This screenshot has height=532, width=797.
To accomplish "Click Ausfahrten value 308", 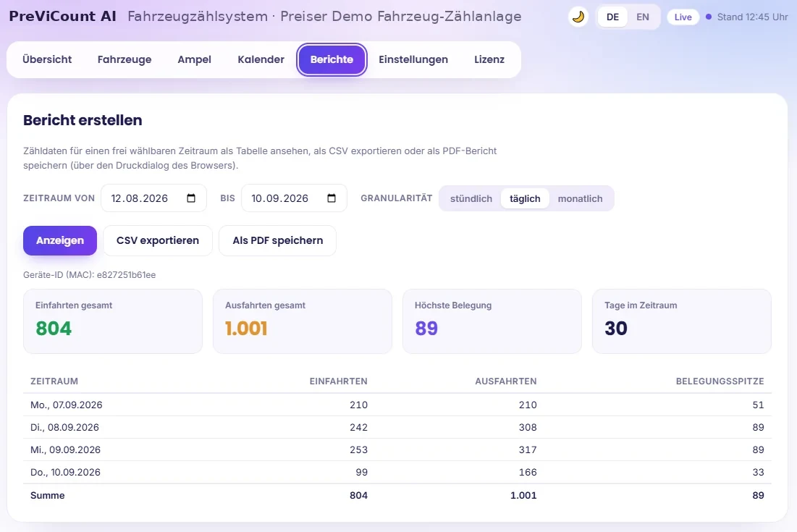I will pos(528,427).
